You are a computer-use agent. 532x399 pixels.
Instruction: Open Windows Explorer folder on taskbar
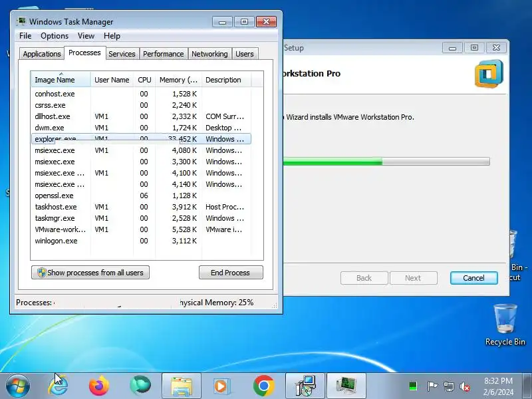[x=182, y=386]
